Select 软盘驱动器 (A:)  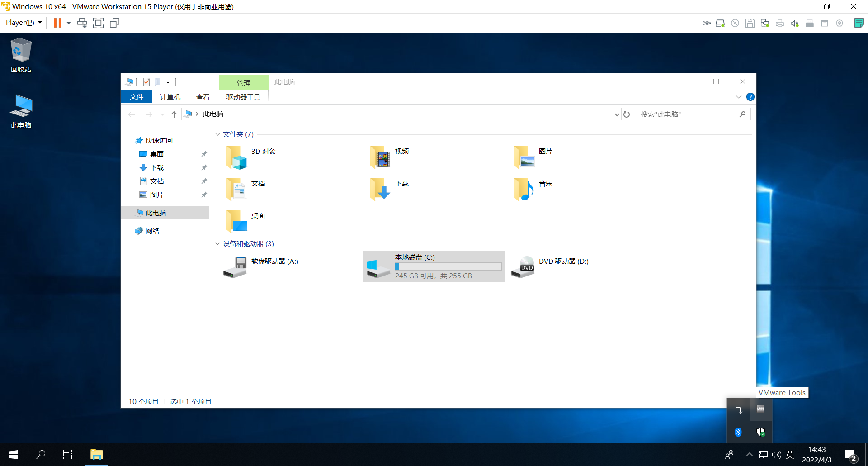click(x=261, y=267)
